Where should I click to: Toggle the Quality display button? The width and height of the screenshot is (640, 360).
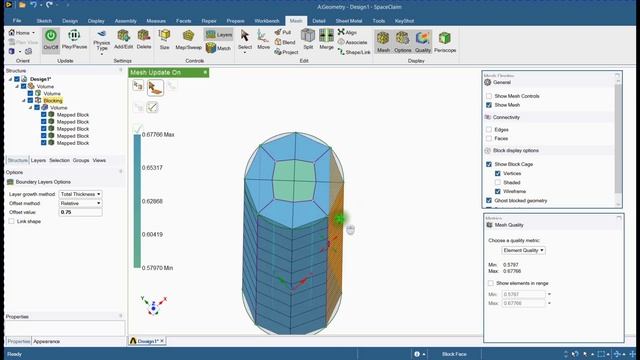coord(423,42)
